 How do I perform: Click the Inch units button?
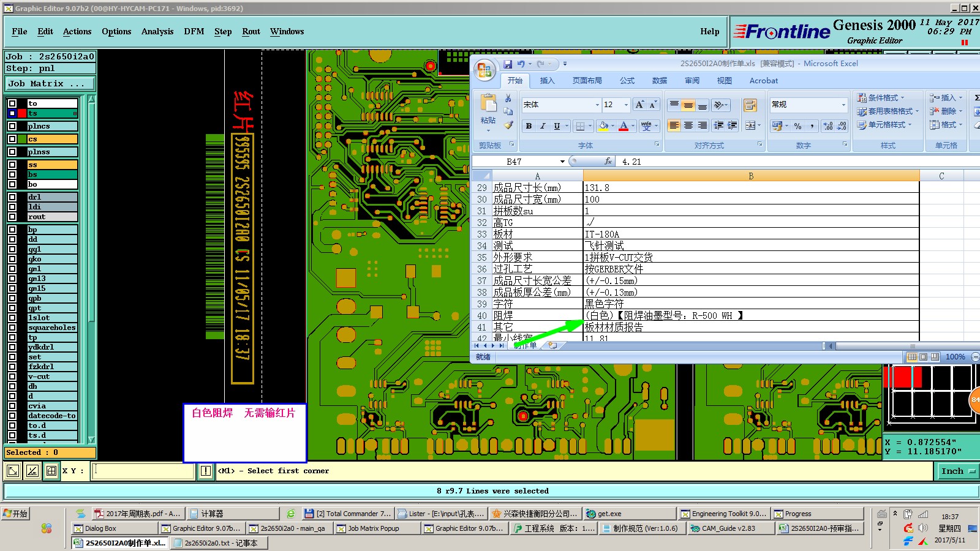(x=956, y=471)
